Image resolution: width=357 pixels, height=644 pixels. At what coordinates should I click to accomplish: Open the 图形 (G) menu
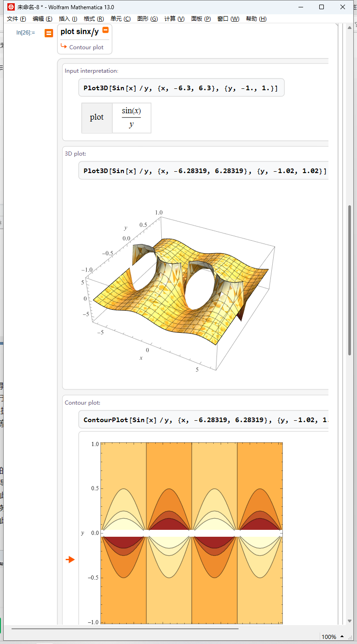[147, 19]
